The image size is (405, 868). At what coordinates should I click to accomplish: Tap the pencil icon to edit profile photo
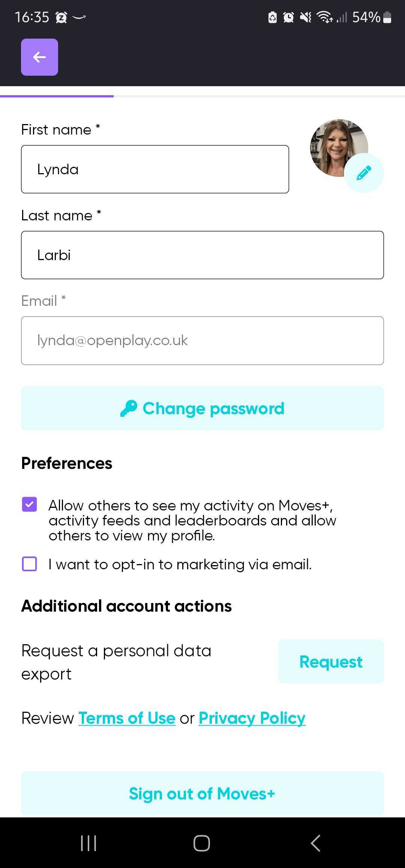coord(363,172)
